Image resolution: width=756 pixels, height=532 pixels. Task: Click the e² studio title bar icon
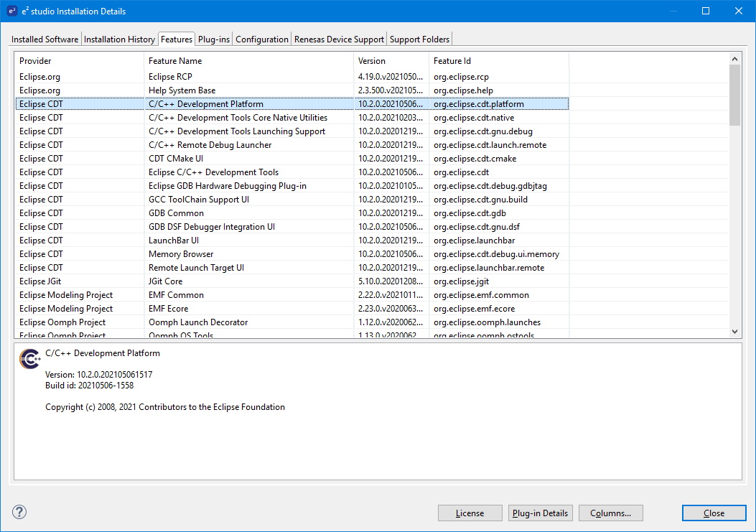pos(12,11)
